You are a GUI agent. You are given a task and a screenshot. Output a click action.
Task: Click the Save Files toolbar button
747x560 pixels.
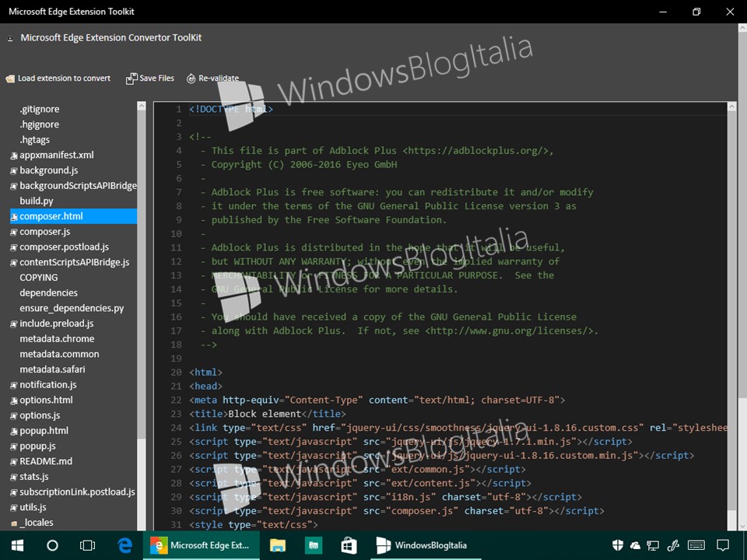click(150, 78)
